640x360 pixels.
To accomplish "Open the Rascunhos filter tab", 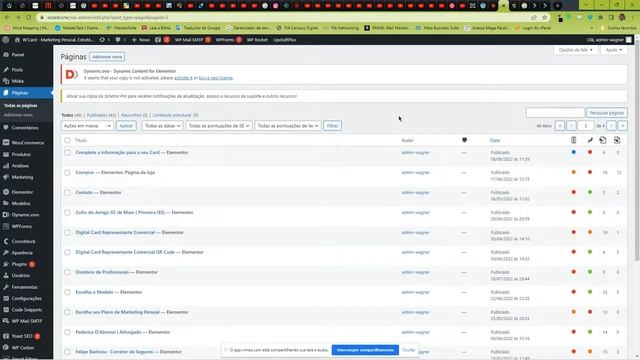I will [x=134, y=115].
